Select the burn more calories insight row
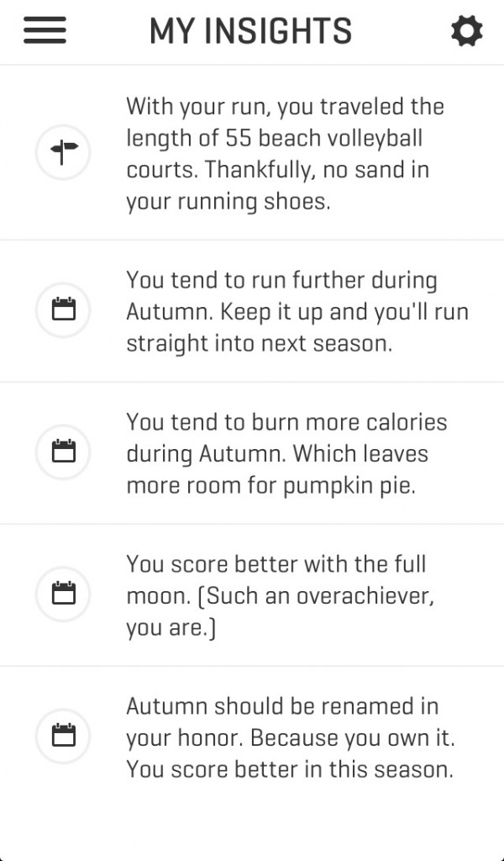The height and width of the screenshot is (861, 504). point(252,453)
